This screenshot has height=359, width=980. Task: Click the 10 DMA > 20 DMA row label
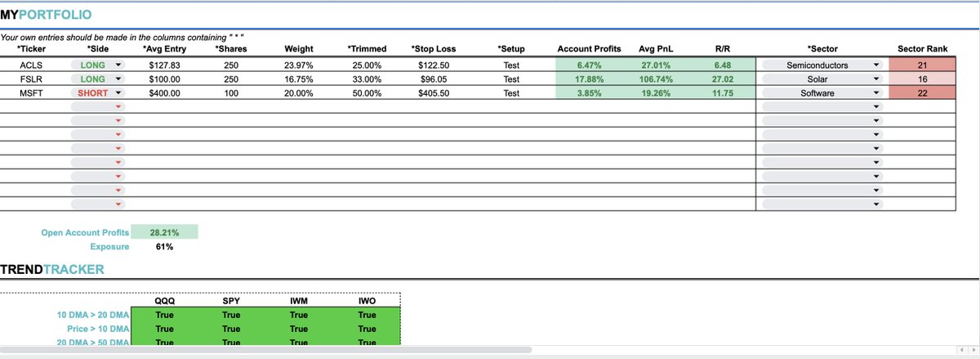pos(93,315)
